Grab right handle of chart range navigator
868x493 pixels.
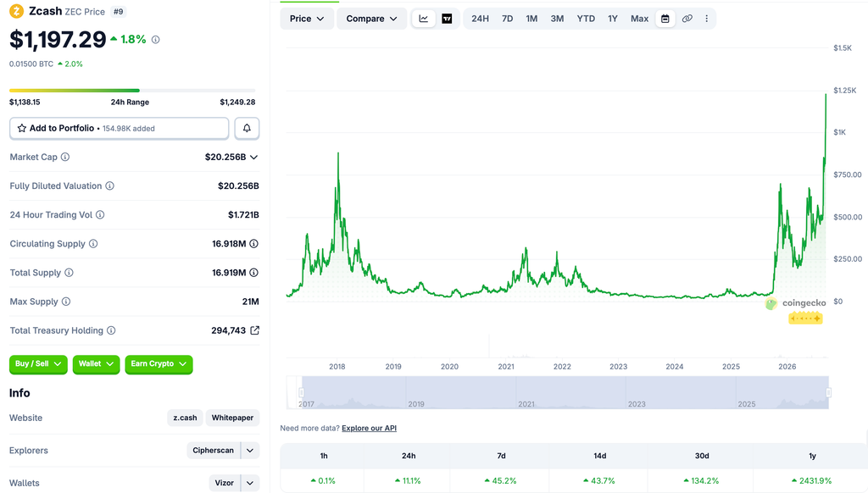pyautogui.click(x=828, y=392)
